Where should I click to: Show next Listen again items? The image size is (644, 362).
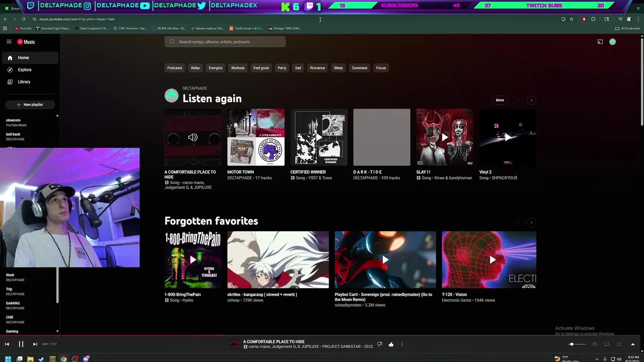click(532, 100)
